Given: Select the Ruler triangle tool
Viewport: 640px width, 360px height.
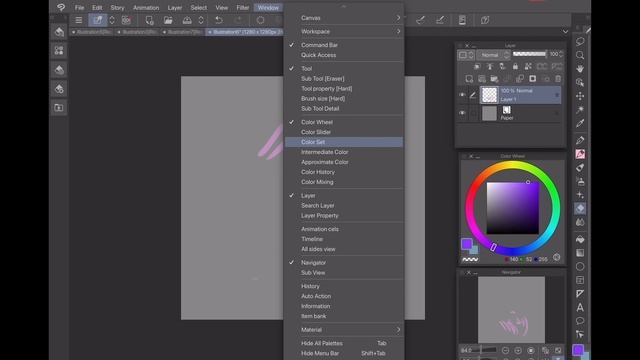Looking at the screenshot, I should (x=580, y=294).
